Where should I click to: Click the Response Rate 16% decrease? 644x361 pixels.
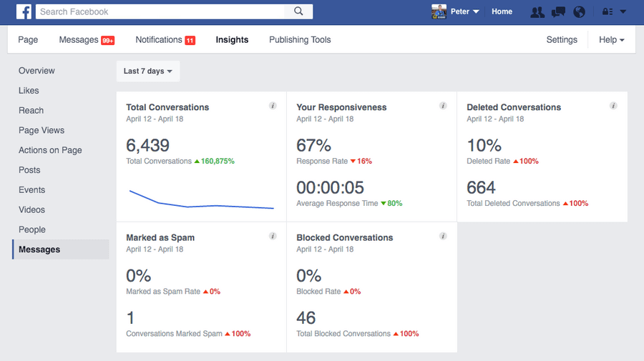[361, 162]
